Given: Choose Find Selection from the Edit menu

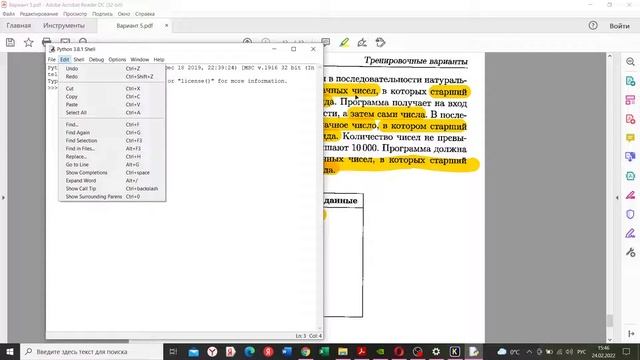Looking at the screenshot, I should point(112,140).
